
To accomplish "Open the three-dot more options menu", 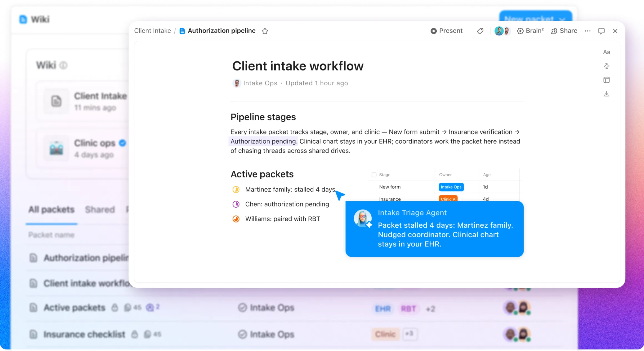I will 587,31.
